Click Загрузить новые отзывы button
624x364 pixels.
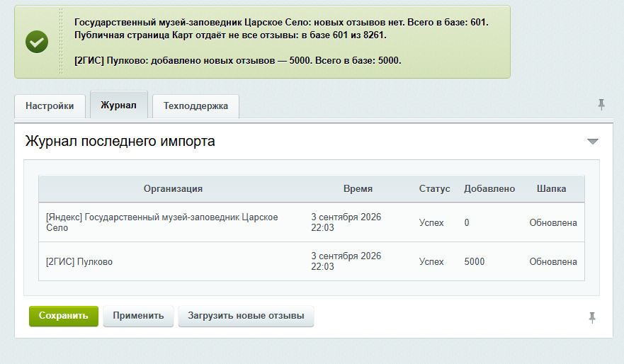point(246,316)
